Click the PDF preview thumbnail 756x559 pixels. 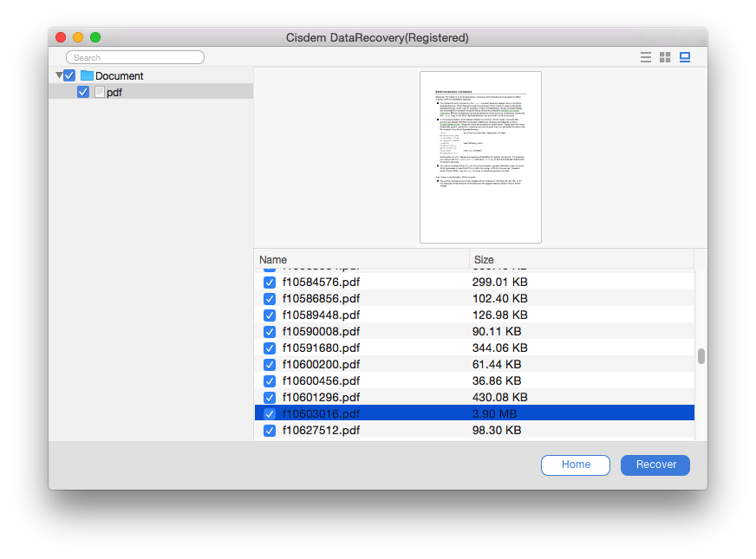point(480,157)
